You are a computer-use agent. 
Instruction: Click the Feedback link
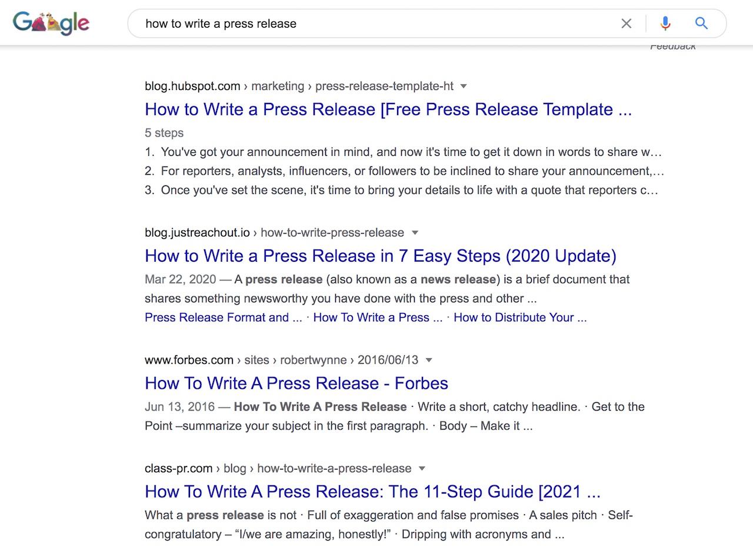[x=673, y=46]
